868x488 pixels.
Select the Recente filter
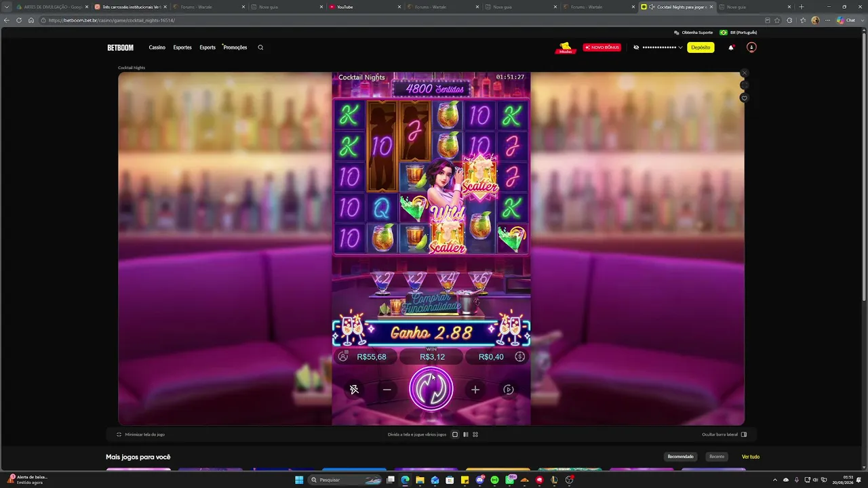click(717, 457)
